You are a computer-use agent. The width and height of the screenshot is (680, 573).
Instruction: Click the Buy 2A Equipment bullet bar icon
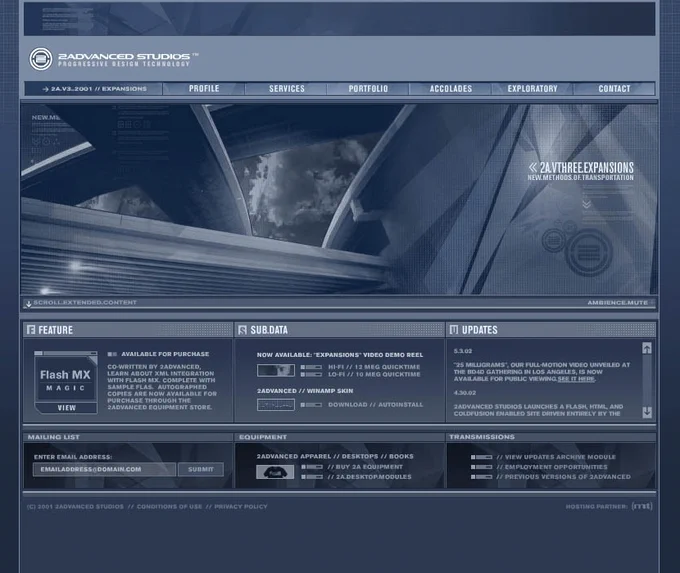tap(312, 467)
